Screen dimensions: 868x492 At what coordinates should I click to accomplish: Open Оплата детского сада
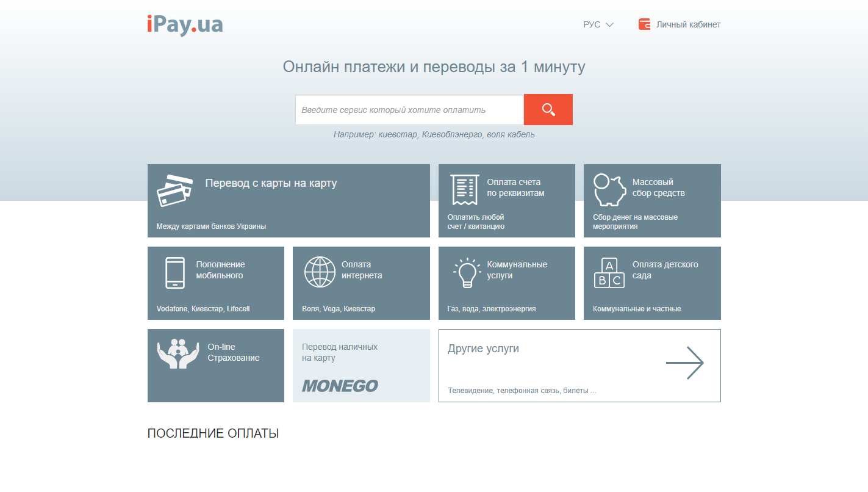665,270
